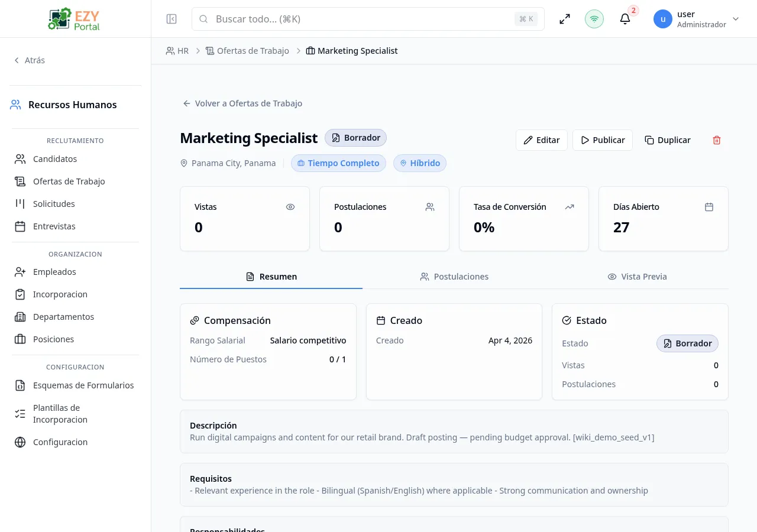Viewport: 757px width, 532px height.
Task: Click the Tiempo Completo tag
Action: click(x=338, y=163)
